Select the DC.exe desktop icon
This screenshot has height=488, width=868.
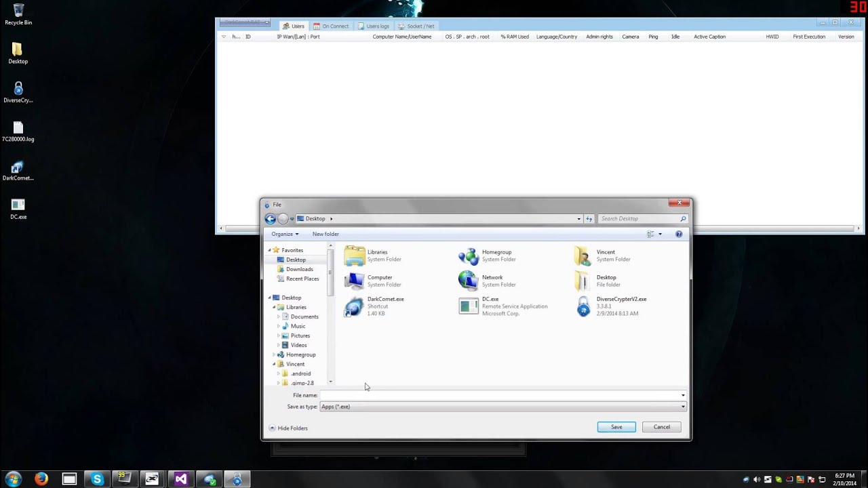click(18, 209)
